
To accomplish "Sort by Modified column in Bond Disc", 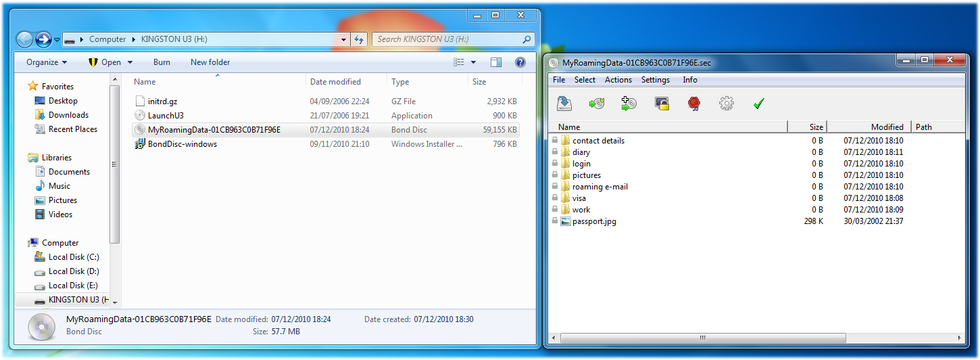I will coord(870,127).
